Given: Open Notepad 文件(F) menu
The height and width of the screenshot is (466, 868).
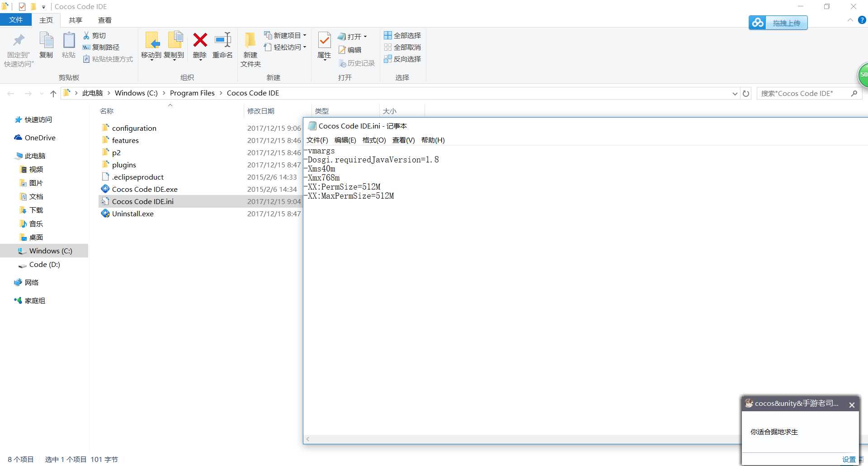Looking at the screenshot, I should [x=317, y=140].
